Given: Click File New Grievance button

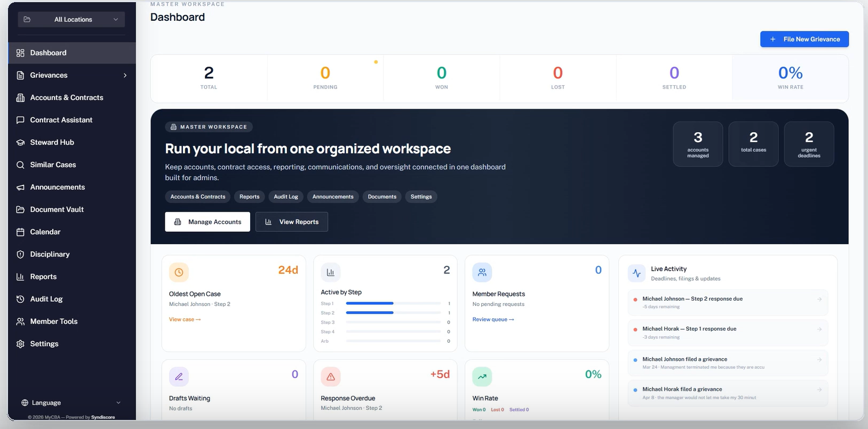Looking at the screenshot, I should [805, 39].
